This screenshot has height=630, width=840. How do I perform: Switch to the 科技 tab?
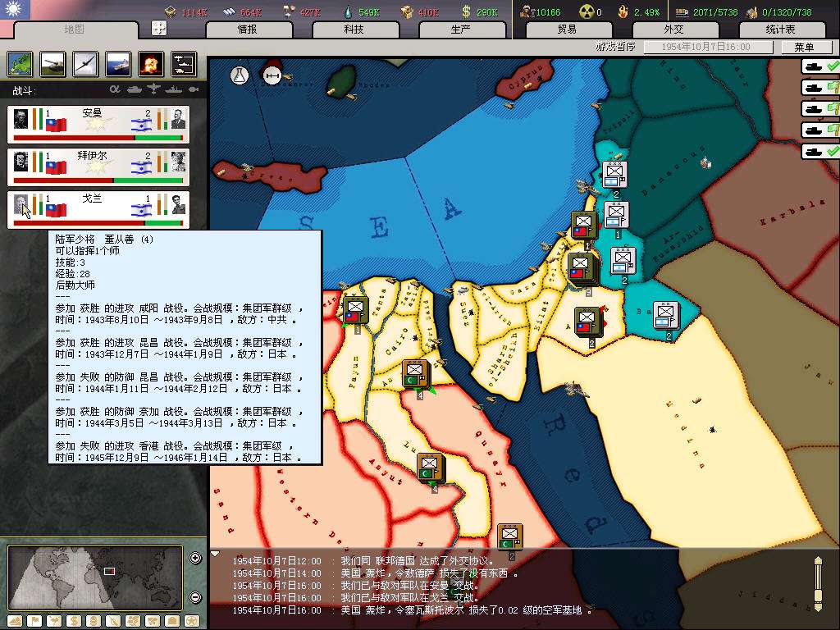[354, 29]
